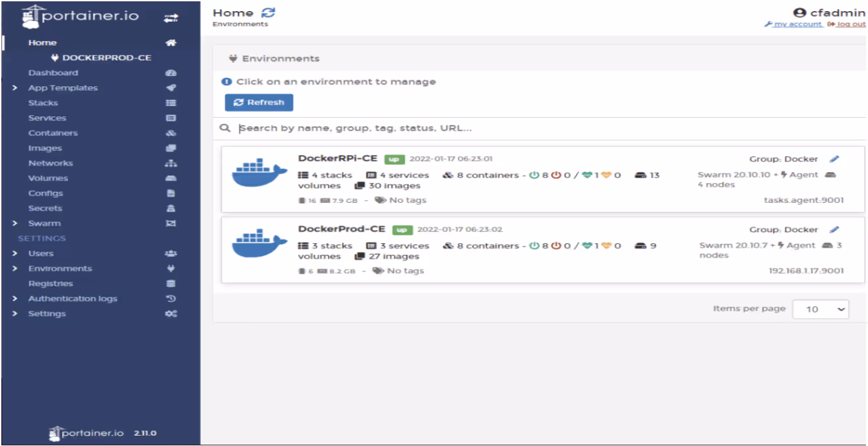868x446 pixels.
Task: Open the Home menu item
Action: tap(42, 43)
